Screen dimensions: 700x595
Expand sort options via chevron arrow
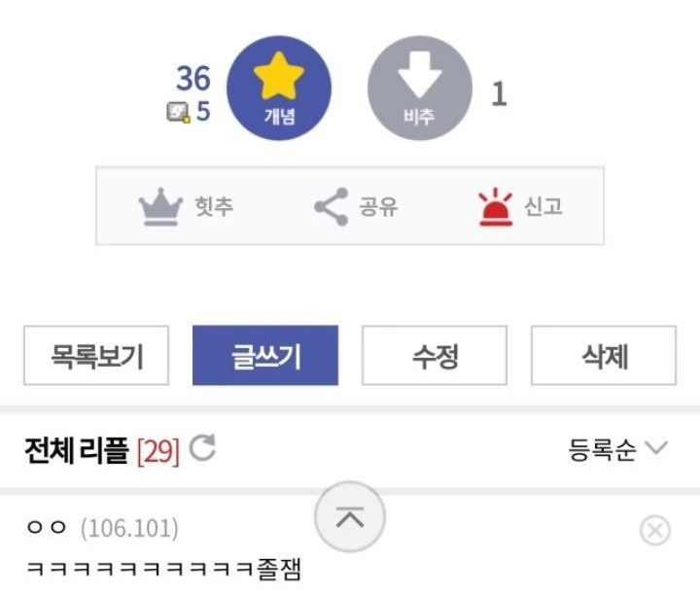[x=656, y=447]
